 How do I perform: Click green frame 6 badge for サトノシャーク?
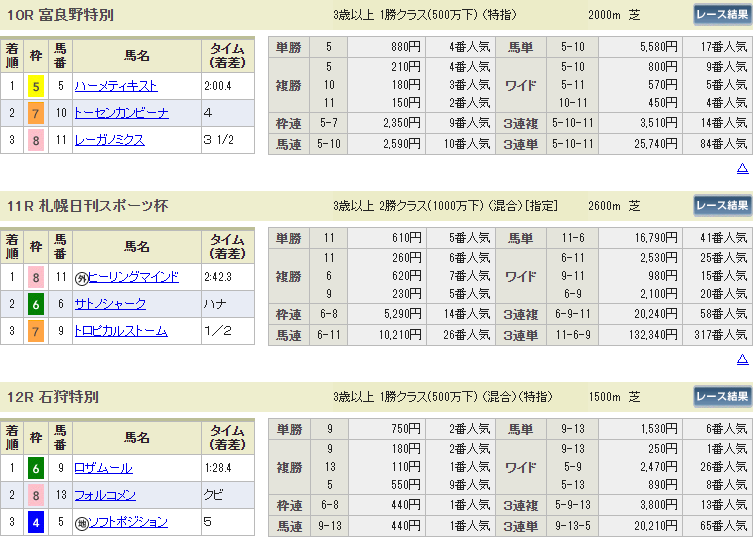[36, 304]
